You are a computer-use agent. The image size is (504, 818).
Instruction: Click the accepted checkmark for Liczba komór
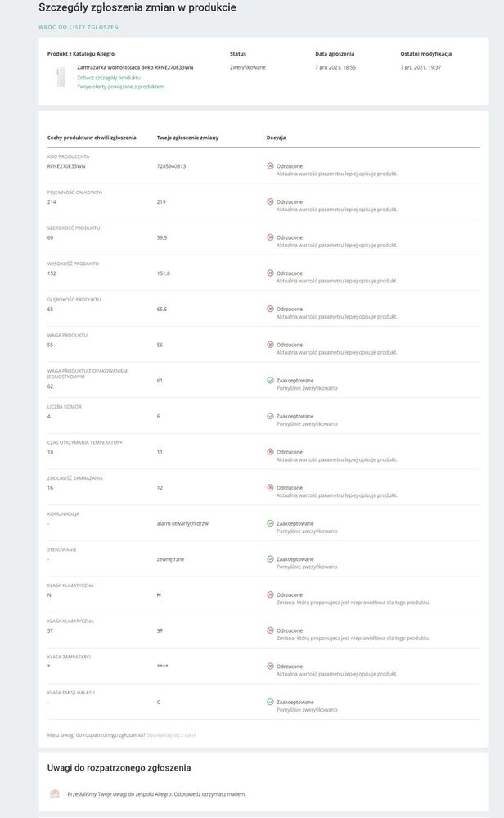coord(270,416)
